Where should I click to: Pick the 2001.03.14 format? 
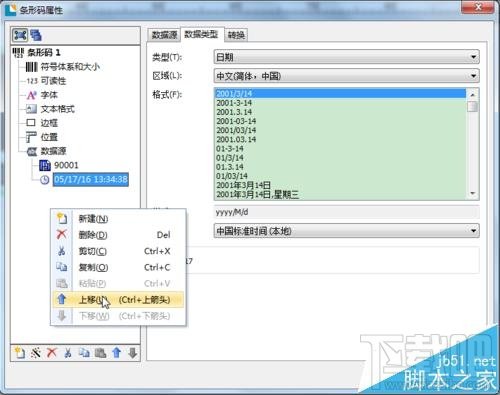click(x=340, y=139)
